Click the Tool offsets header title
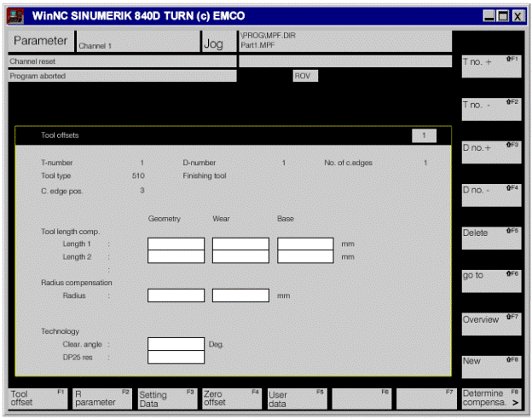 tap(60, 135)
